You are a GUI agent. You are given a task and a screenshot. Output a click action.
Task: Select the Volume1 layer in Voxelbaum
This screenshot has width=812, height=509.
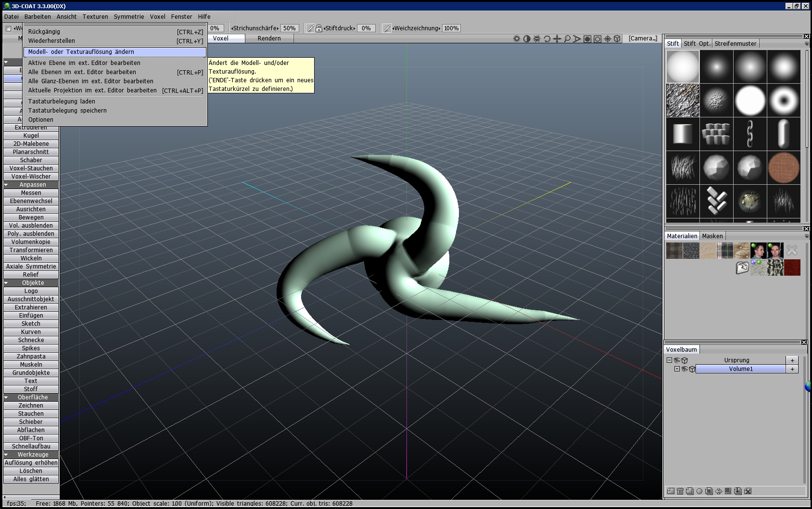[740, 369]
